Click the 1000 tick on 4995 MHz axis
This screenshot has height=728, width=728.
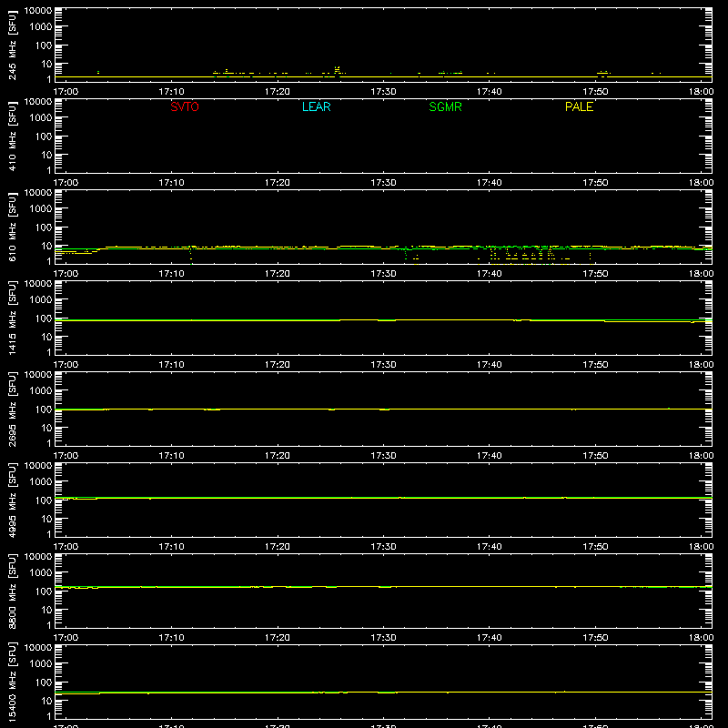(40, 482)
